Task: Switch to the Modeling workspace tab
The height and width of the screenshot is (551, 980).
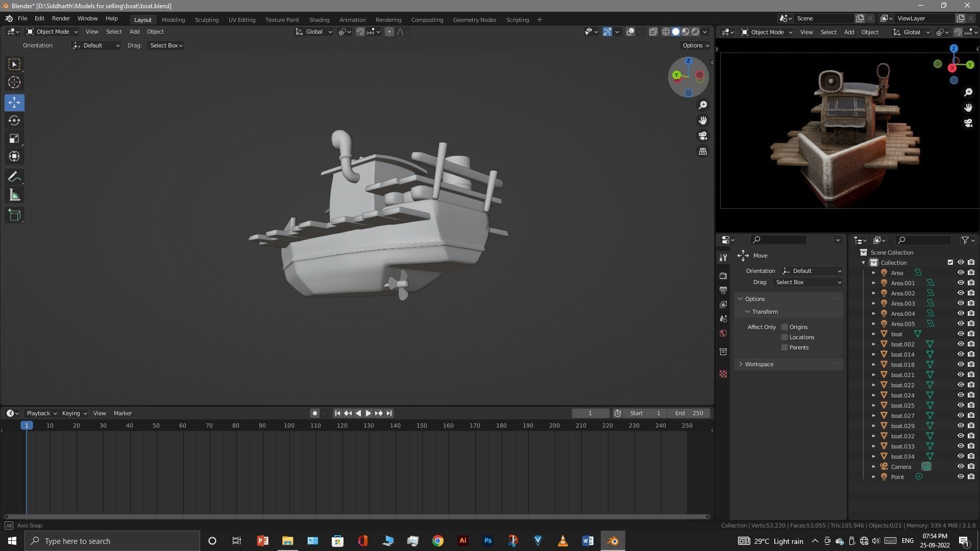Action: [x=173, y=20]
